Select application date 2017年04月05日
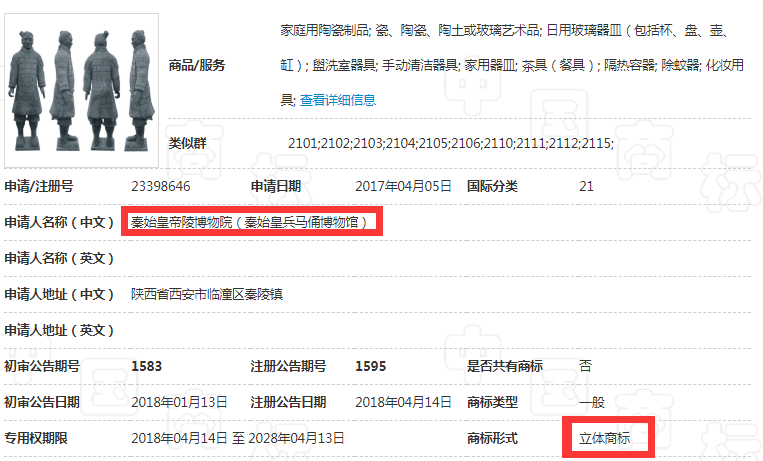This screenshot has width=763, height=461. click(x=403, y=186)
